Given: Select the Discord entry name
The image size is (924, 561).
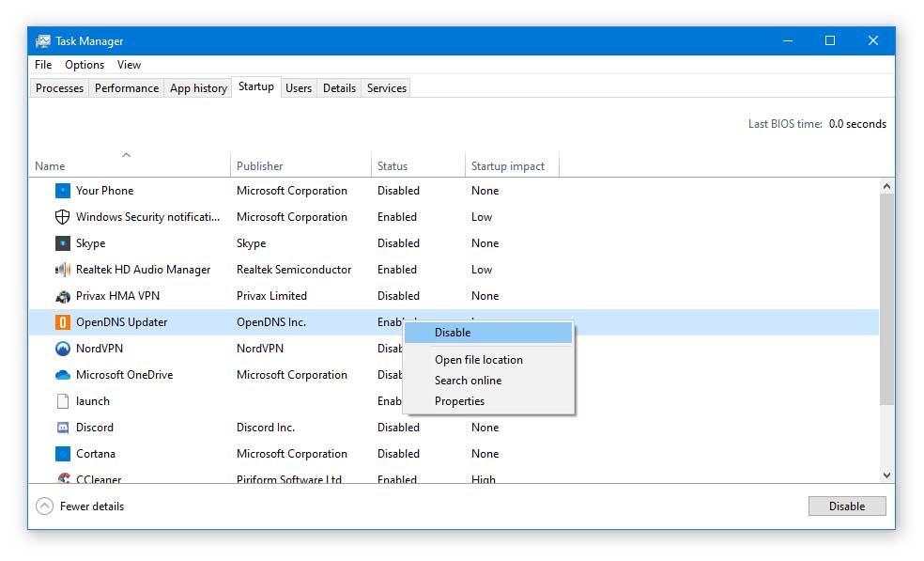Looking at the screenshot, I should (x=94, y=428).
